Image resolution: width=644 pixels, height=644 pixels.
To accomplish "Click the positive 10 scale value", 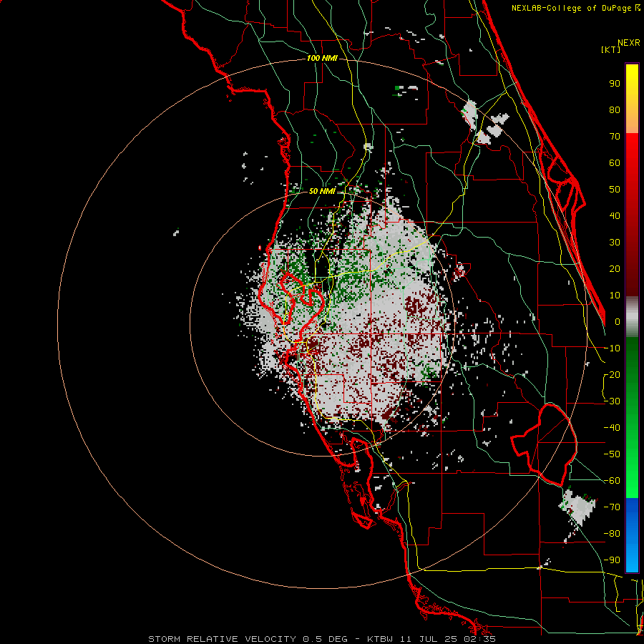I will (x=615, y=296).
